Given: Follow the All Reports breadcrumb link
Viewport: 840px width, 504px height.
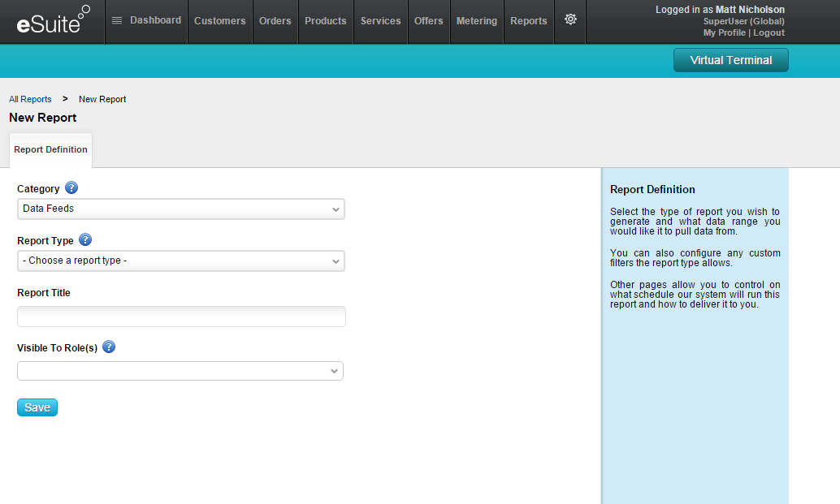Looking at the screenshot, I should (x=30, y=99).
